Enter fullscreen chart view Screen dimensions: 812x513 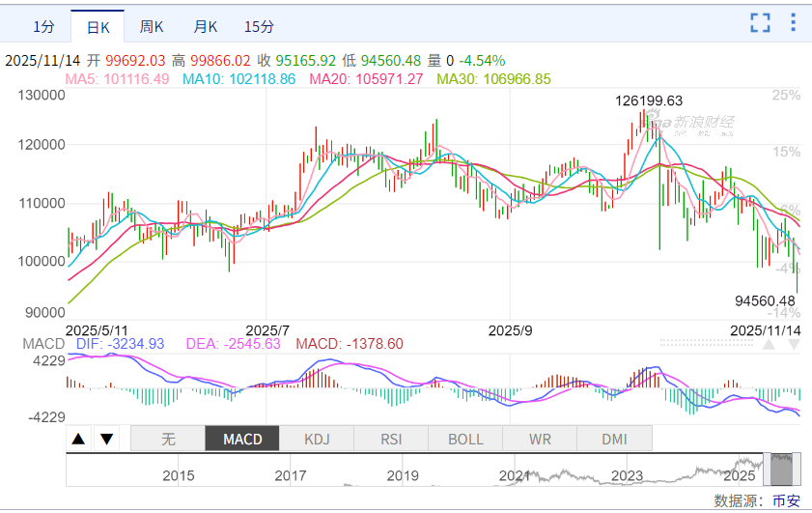[761, 23]
